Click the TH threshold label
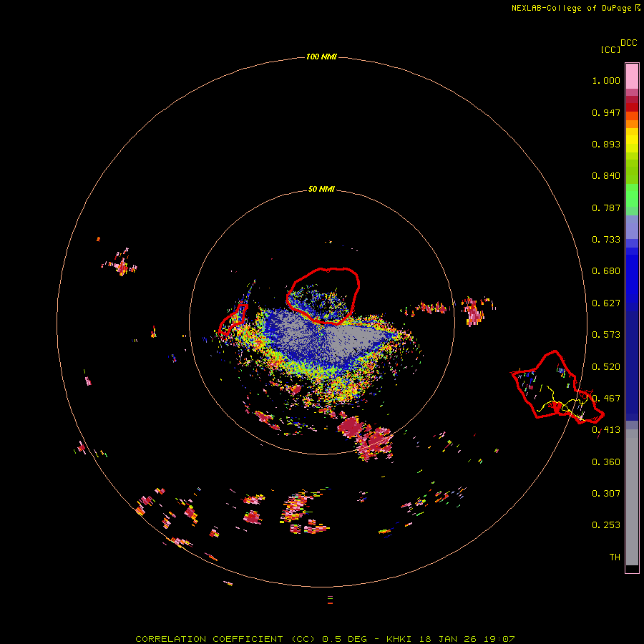This screenshot has height=644, width=644. [x=615, y=557]
